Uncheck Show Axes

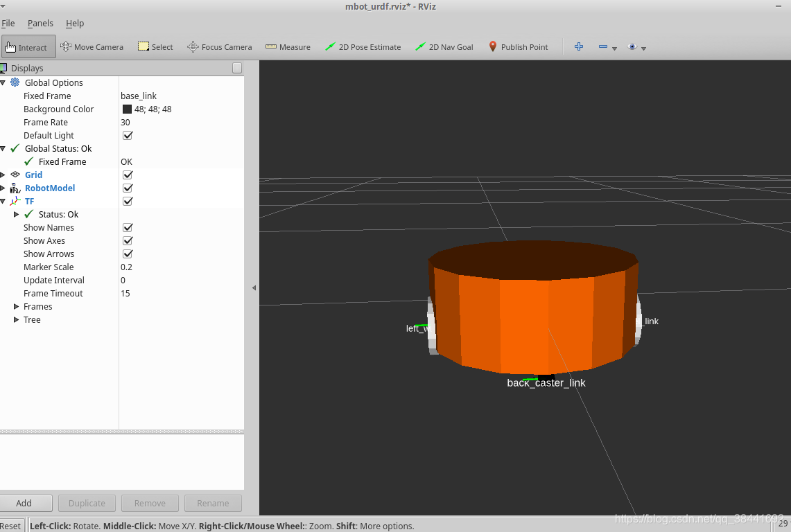[x=128, y=240]
